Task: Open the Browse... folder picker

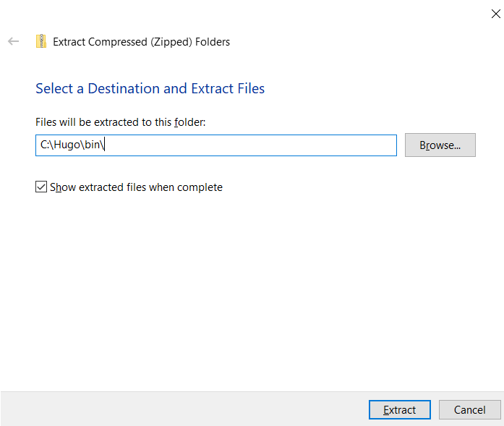Action: pos(440,145)
